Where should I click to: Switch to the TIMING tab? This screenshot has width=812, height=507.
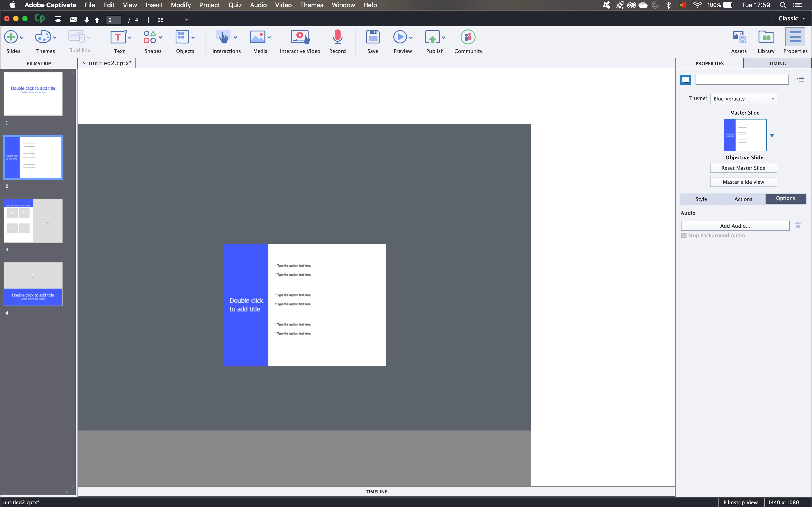pyautogui.click(x=777, y=63)
